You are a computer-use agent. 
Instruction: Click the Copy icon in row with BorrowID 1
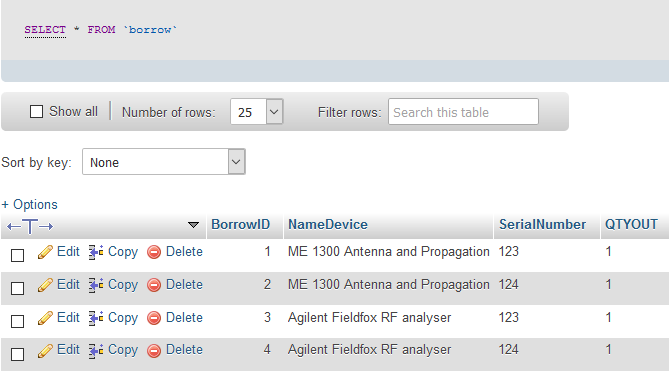tap(96, 252)
